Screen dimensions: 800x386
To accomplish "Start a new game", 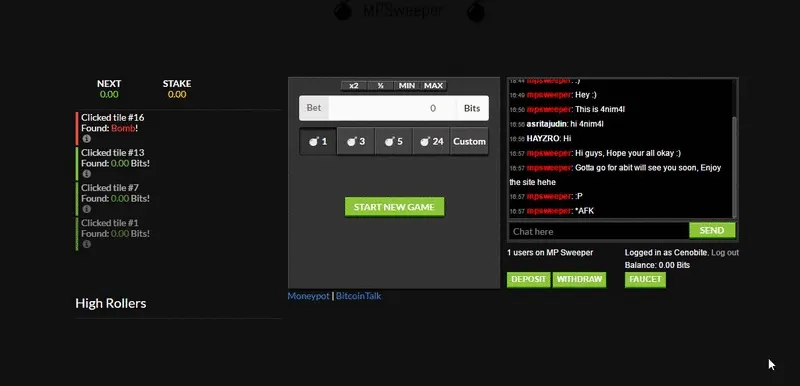I will pyautogui.click(x=394, y=207).
